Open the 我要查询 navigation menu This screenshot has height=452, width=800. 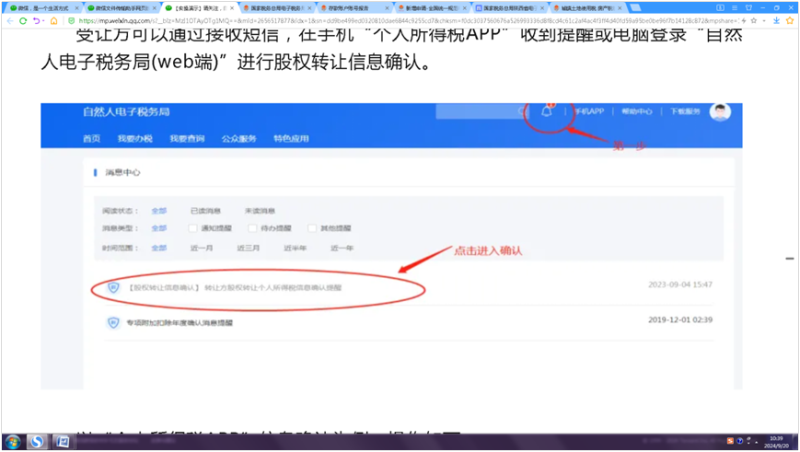point(186,138)
